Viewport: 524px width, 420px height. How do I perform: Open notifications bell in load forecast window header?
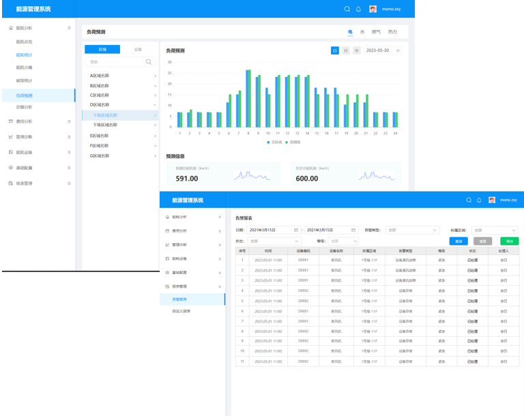click(358, 9)
